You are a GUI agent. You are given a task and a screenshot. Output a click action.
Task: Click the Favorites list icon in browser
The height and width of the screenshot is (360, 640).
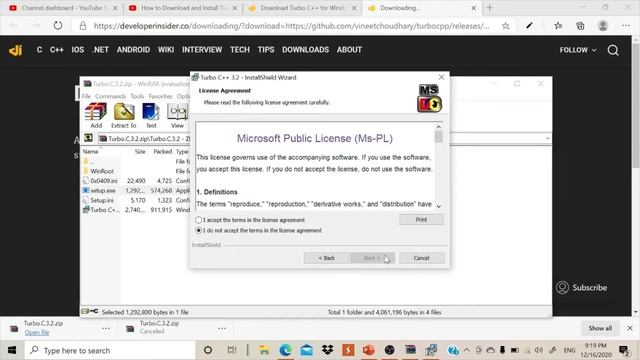[x=558, y=26]
